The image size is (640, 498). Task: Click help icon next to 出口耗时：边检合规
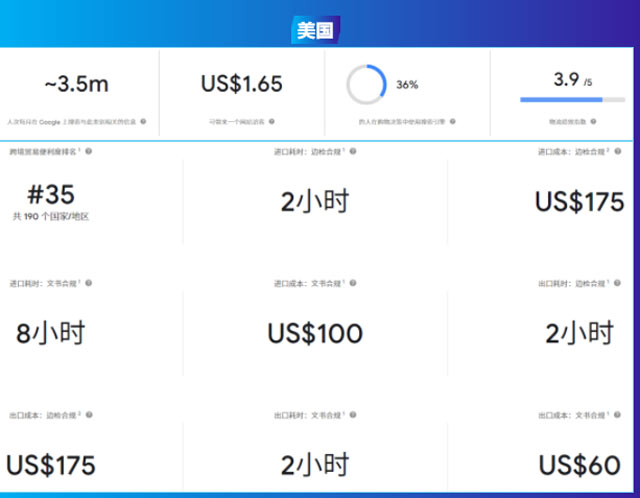[x=618, y=283]
